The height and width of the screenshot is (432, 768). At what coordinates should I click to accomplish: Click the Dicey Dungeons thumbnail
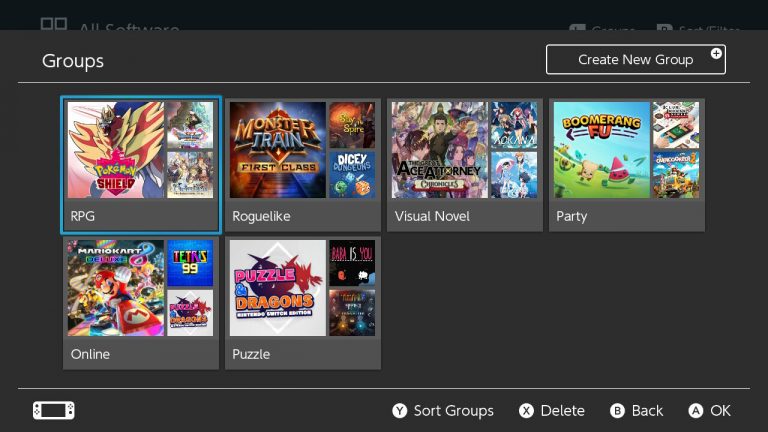352,175
